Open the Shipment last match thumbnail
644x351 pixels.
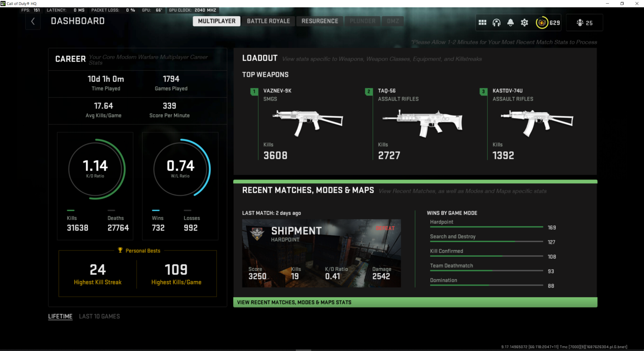(322, 253)
